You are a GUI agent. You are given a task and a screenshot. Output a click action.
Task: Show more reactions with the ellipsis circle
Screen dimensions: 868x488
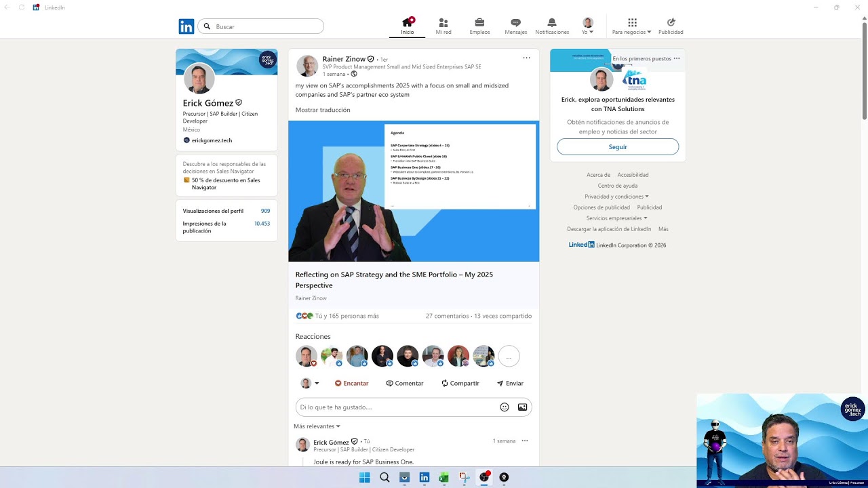(509, 357)
